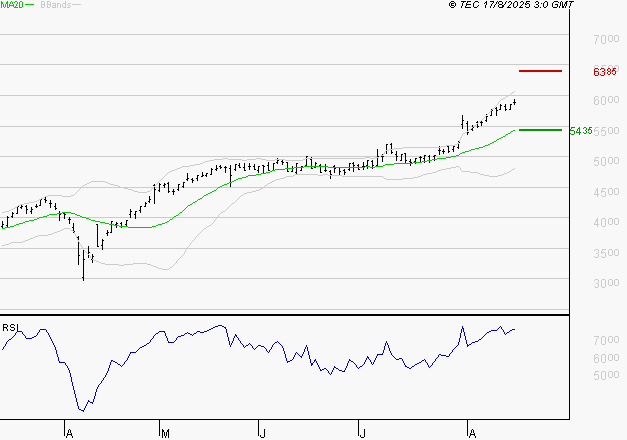Click the MA20 legend label
Image resolution: width=627 pixels, height=440 pixels.
tap(11, 6)
